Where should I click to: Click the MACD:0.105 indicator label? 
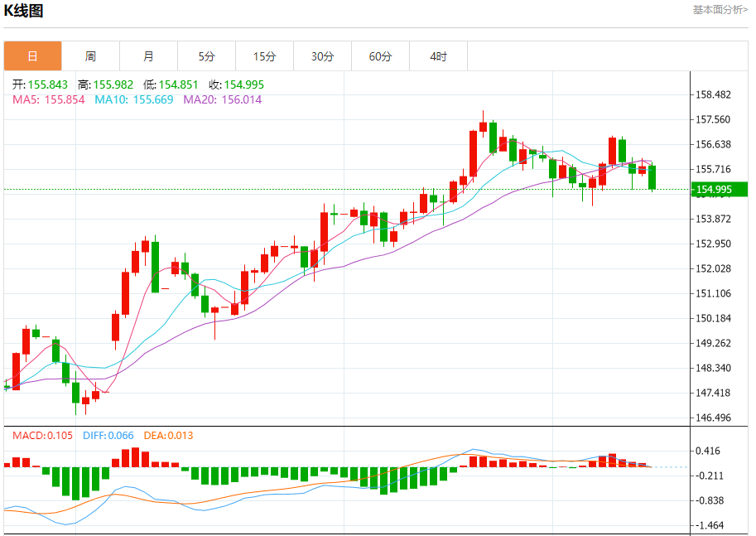click(x=42, y=436)
